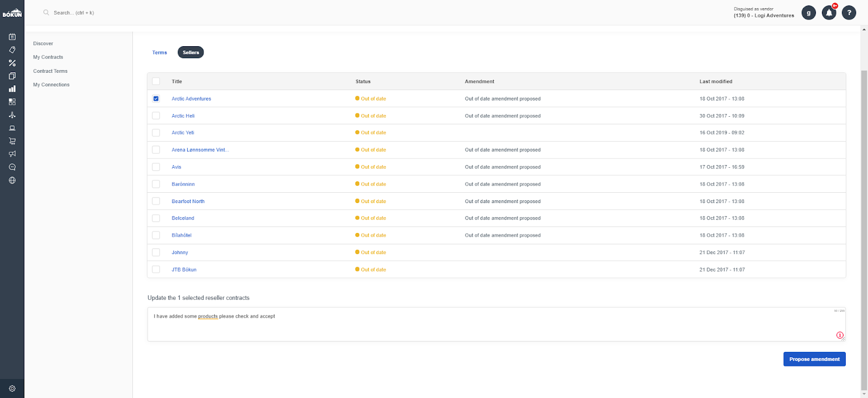Check the Johnny row checkbox
868x398 pixels.
click(x=156, y=252)
